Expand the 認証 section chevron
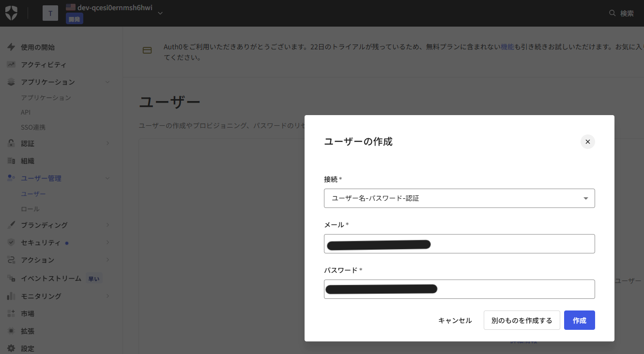 [107, 143]
